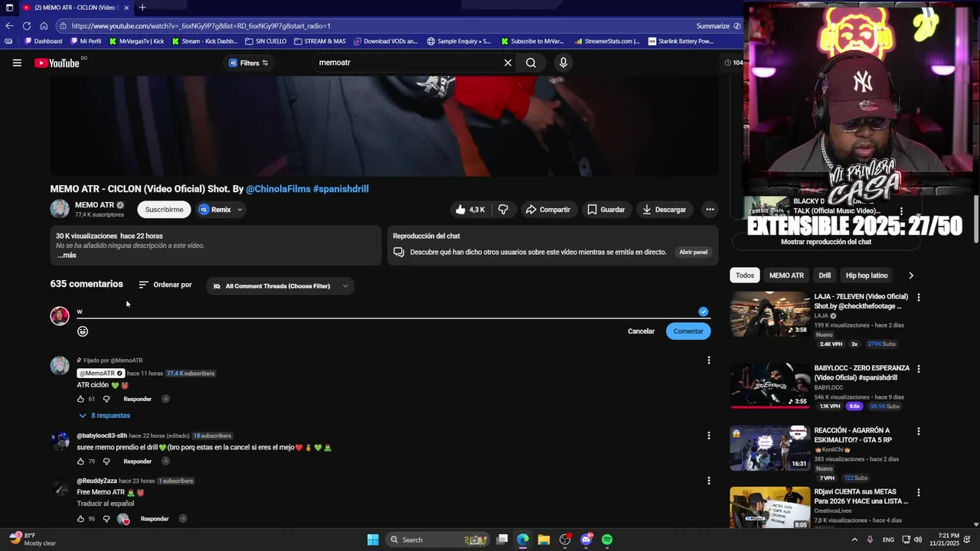
Task: Open the emoji picker under comment box
Action: pos(83,331)
